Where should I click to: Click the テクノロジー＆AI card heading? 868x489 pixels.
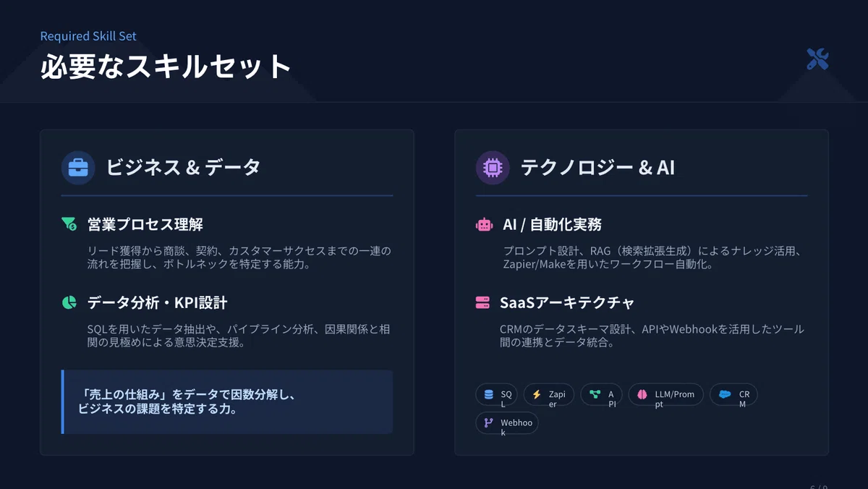597,168
